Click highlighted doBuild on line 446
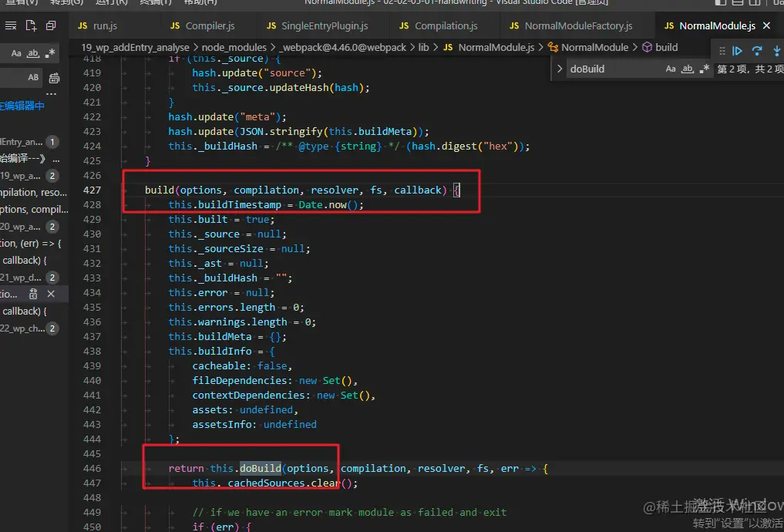Image resolution: width=784 pixels, height=532 pixels. 260,469
